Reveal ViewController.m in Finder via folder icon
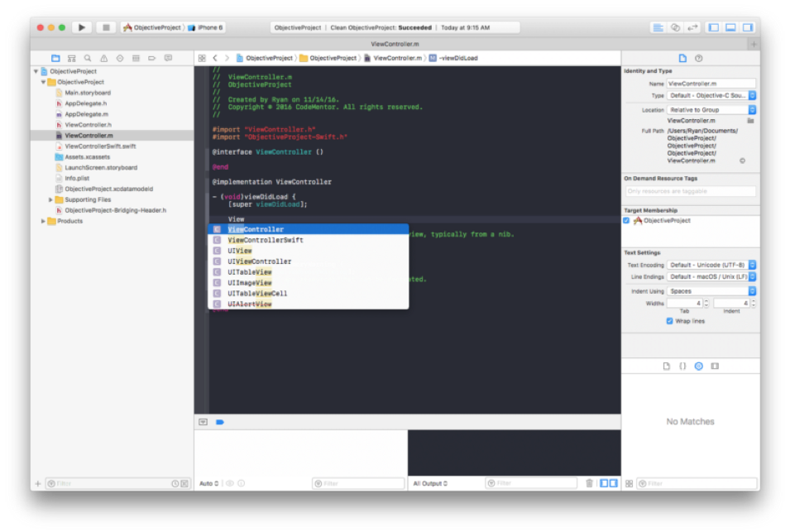The height and width of the screenshot is (532, 790). coord(750,121)
